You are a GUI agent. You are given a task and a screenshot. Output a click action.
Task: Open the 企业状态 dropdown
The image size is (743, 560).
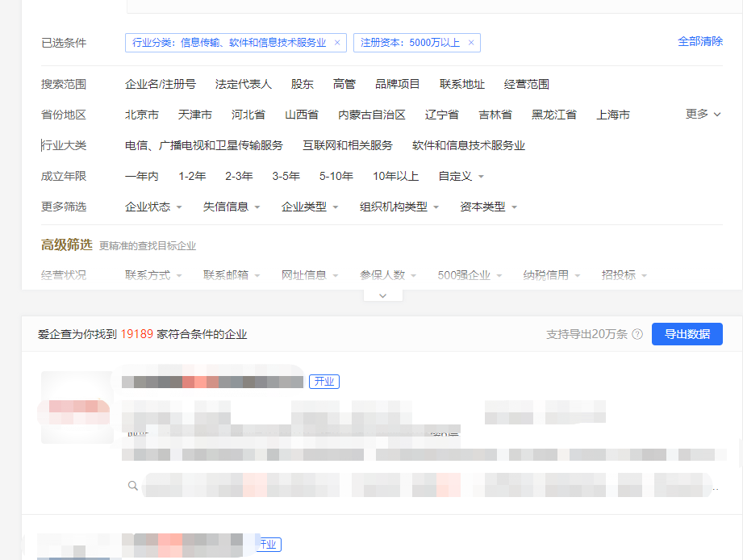click(148, 207)
